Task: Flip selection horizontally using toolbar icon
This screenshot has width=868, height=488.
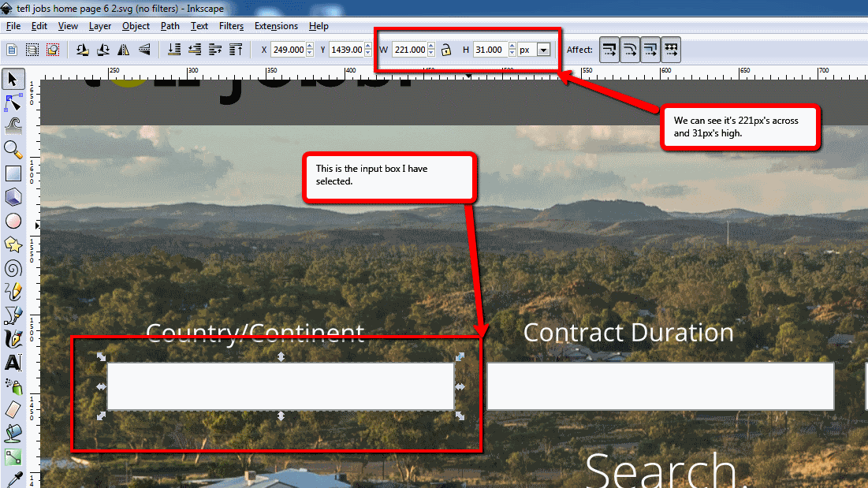Action: point(123,49)
